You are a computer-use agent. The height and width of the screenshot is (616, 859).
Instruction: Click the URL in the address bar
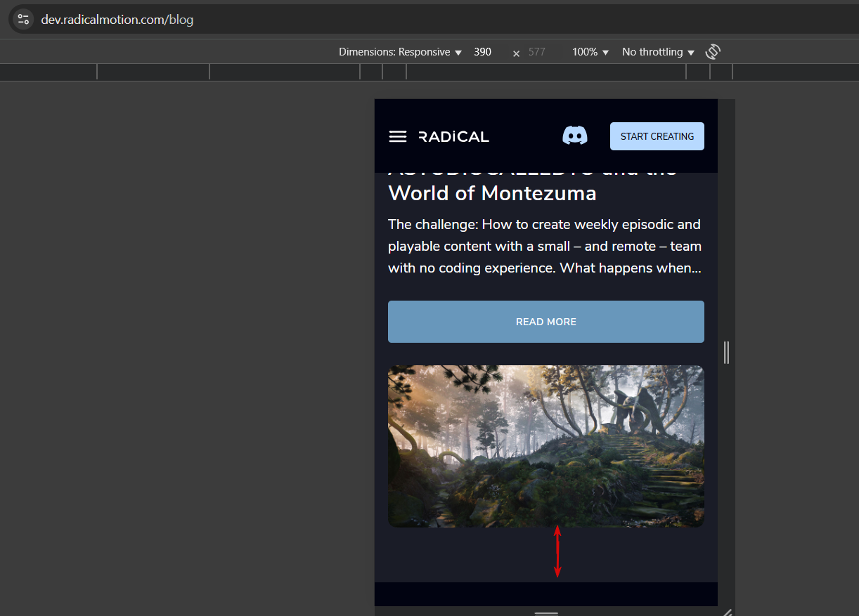[117, 20]
